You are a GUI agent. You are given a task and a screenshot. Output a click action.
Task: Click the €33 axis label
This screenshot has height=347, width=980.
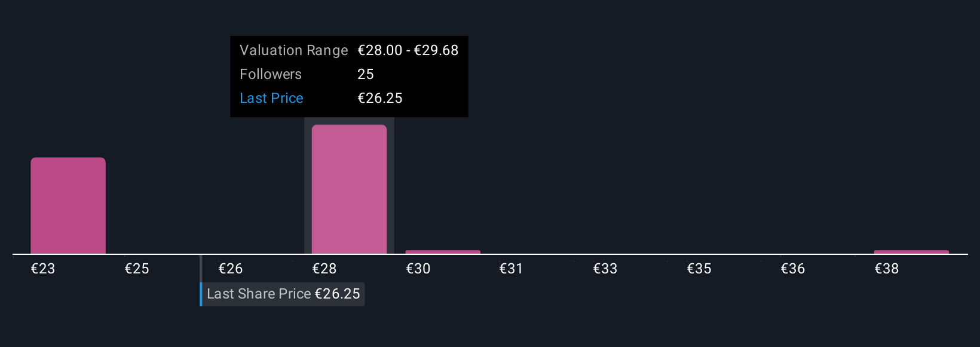605,269
